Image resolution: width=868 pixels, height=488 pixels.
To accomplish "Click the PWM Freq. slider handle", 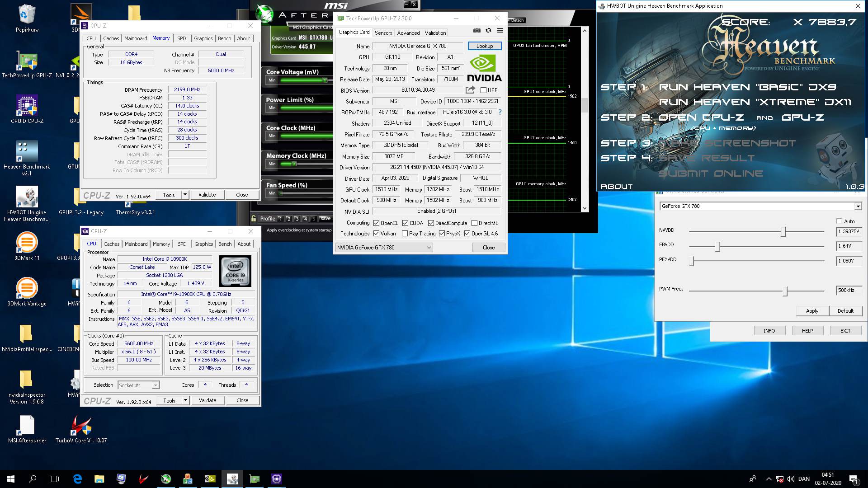I will 785,291.
